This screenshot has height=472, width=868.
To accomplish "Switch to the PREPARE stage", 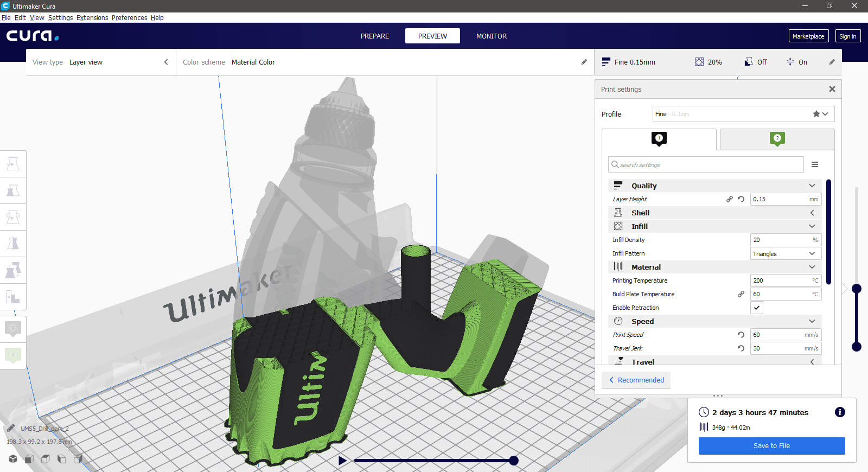I will (x=375, y=36).
